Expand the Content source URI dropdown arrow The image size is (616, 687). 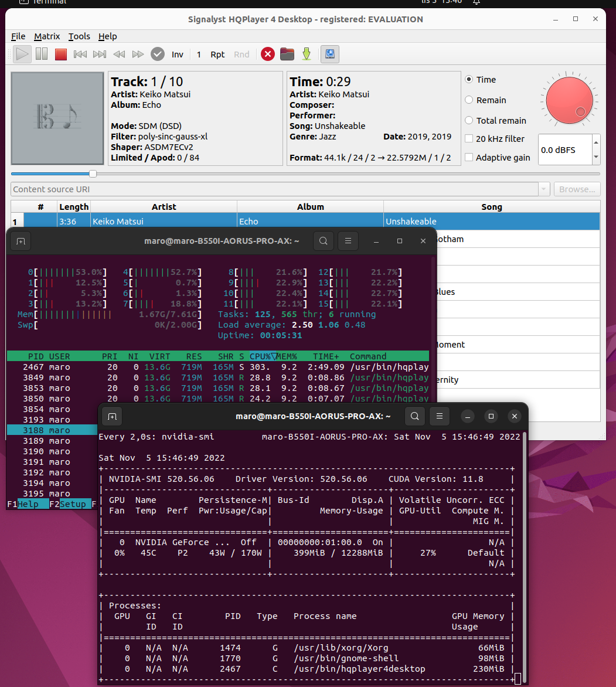click(x=544, y=189)
